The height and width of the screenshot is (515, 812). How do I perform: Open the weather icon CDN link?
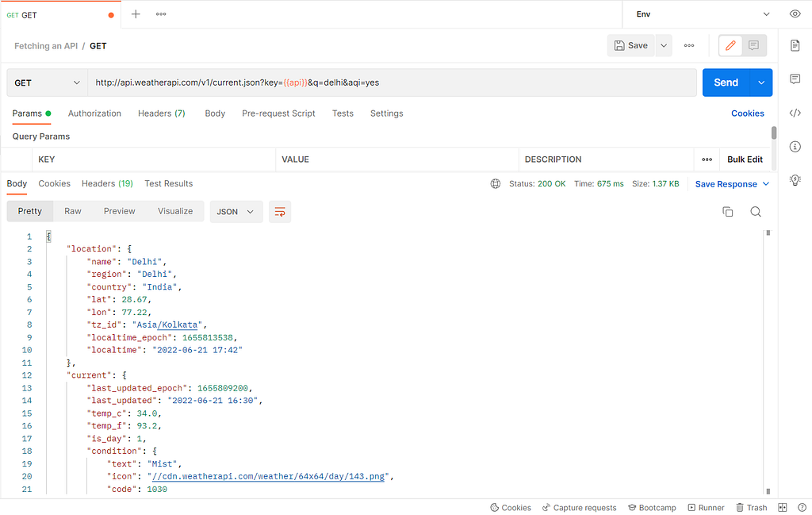tap(268, 477)
